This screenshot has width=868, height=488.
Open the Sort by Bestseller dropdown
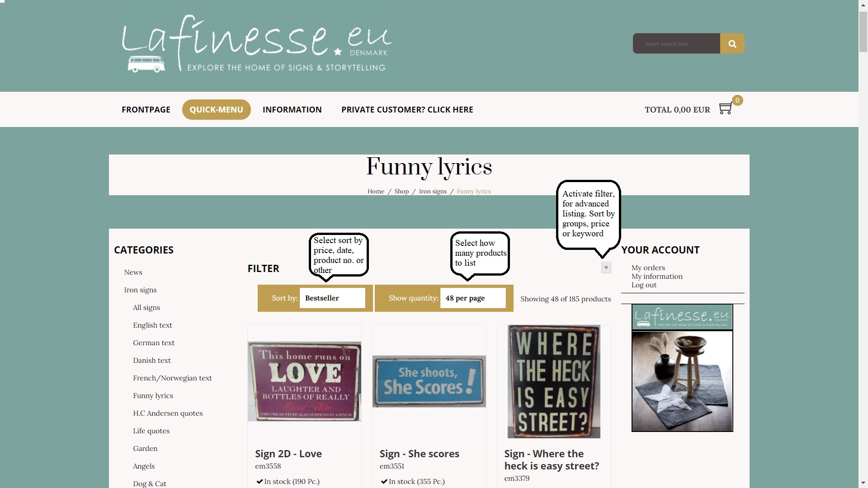tap(332, 298)
